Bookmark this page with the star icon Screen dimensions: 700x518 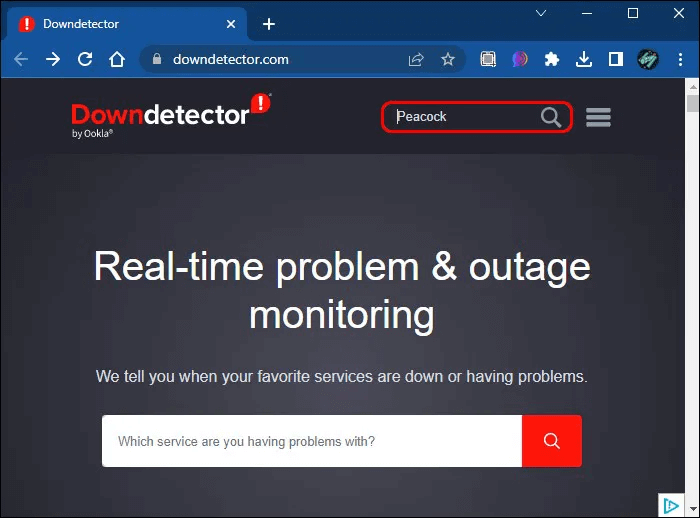click(x=448, y=59)
